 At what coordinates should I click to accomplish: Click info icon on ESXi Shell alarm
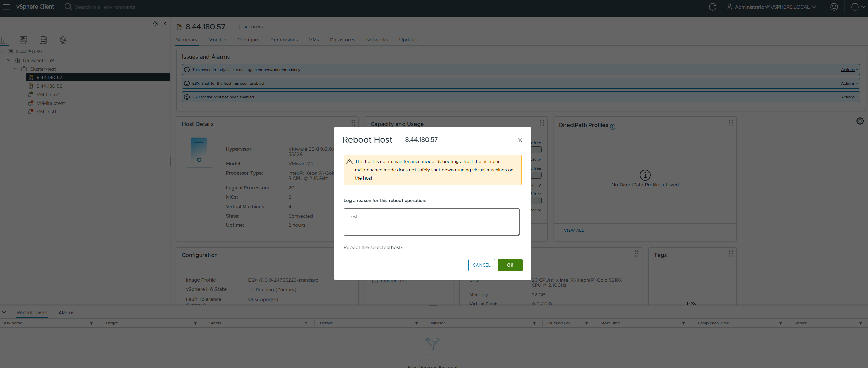(187, 83)
